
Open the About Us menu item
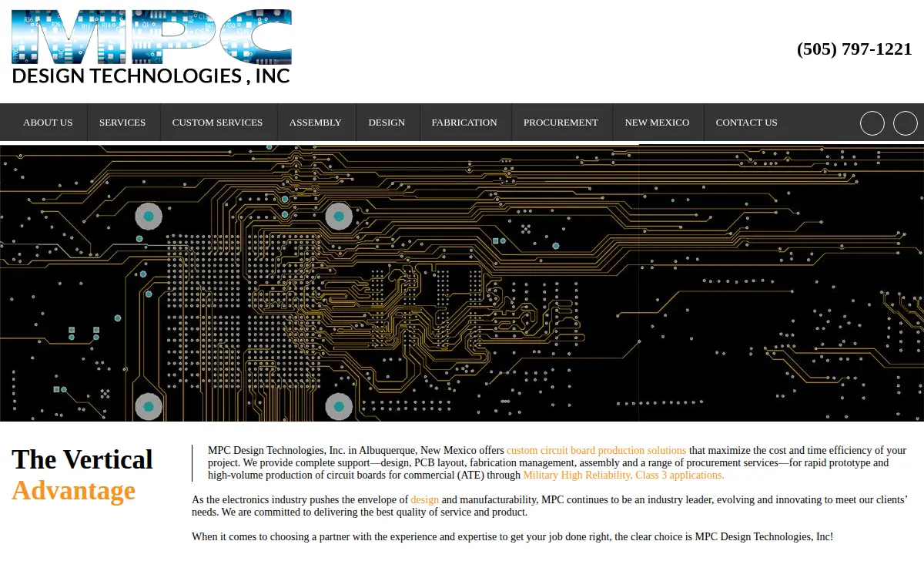pos(48,123)
